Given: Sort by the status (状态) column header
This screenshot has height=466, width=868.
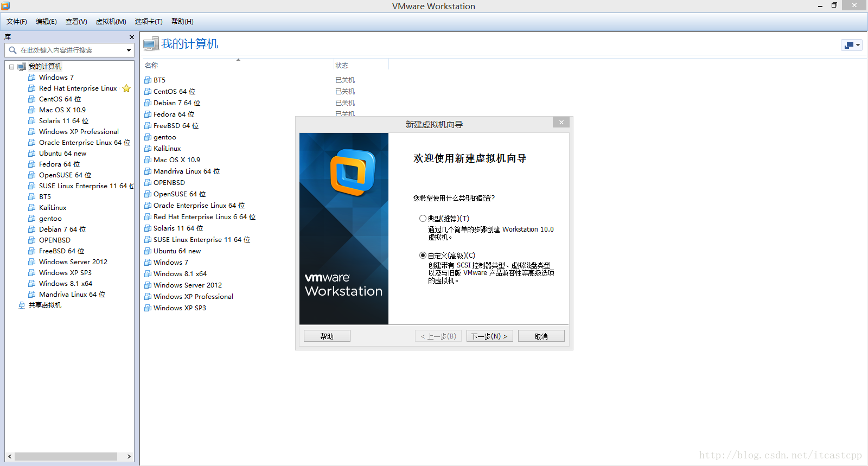Looking at the screenshot, I should coord(342,66).
